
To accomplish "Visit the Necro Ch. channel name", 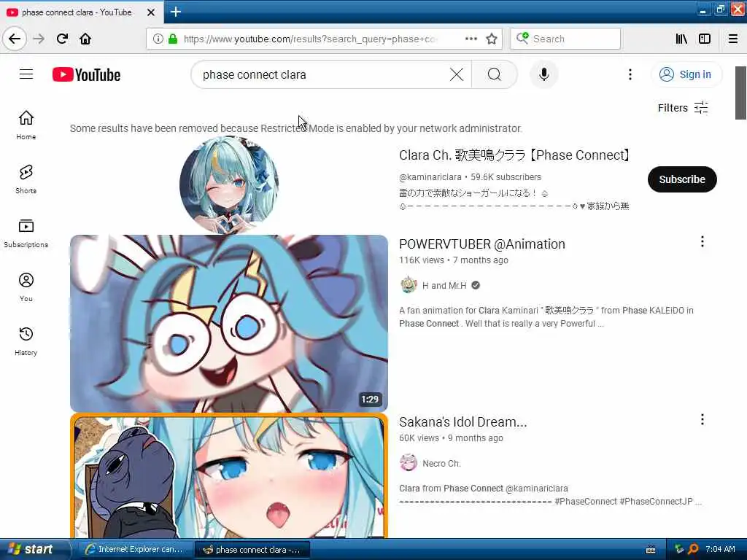I will click(441, 463).
